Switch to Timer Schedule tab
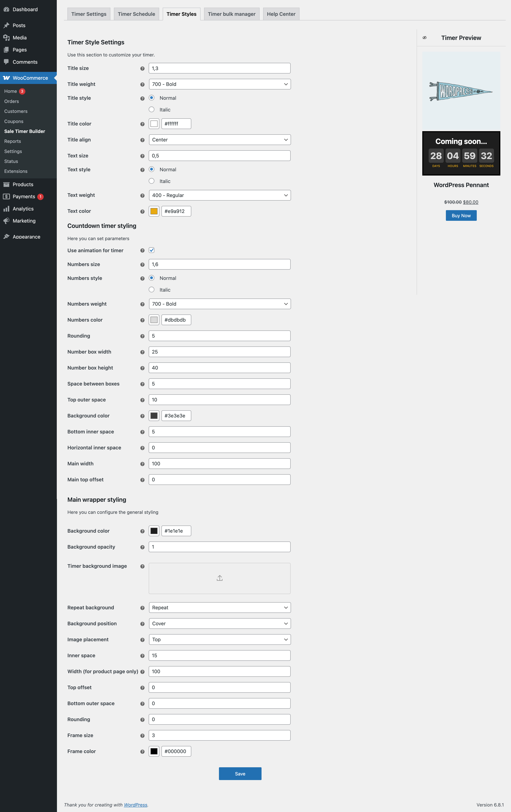The image size is (511, 812). [x=136, y=14]
